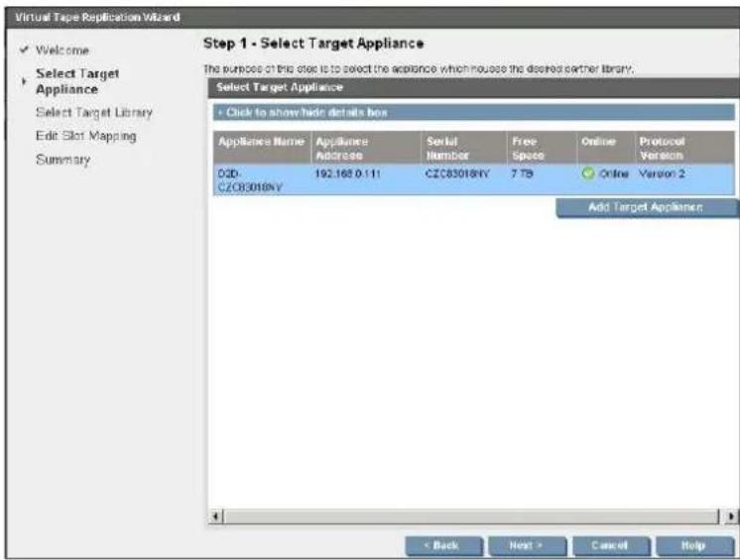Click the Virtual Tape Replication Wizard title
Screen dimensions: 740x560
(97, 18)
